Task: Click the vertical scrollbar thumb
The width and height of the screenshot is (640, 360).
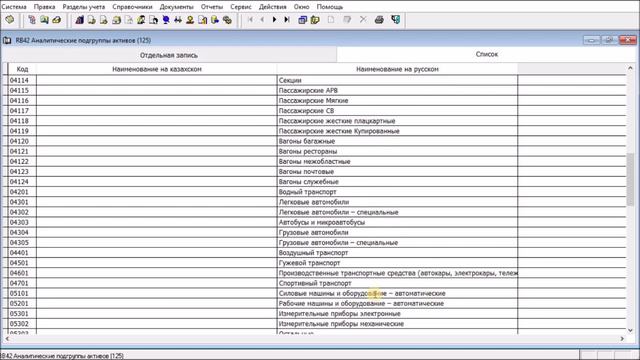Action: 630,180
